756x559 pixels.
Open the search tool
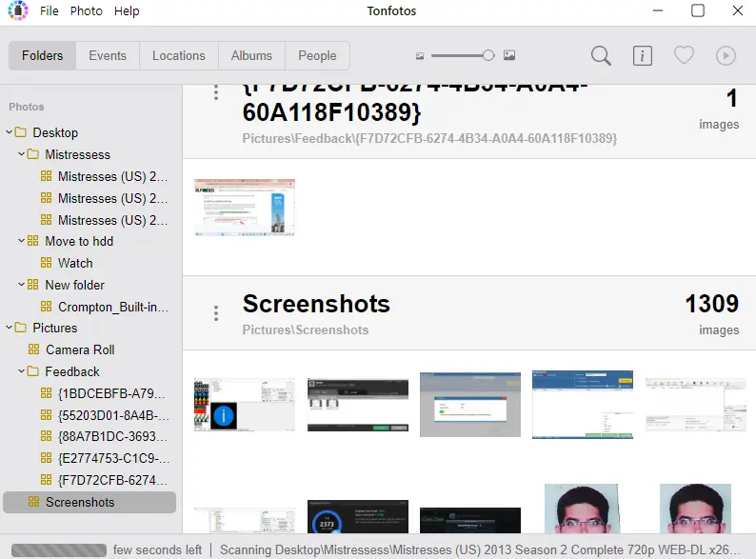coord(601,56)
